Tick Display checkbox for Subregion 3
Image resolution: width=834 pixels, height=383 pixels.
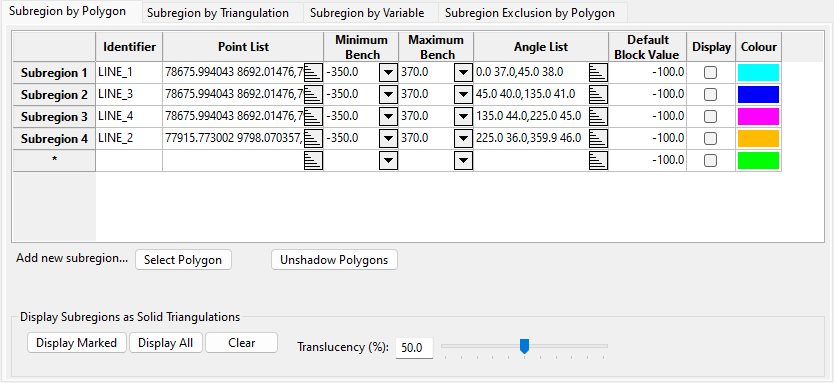coord(710,116)
